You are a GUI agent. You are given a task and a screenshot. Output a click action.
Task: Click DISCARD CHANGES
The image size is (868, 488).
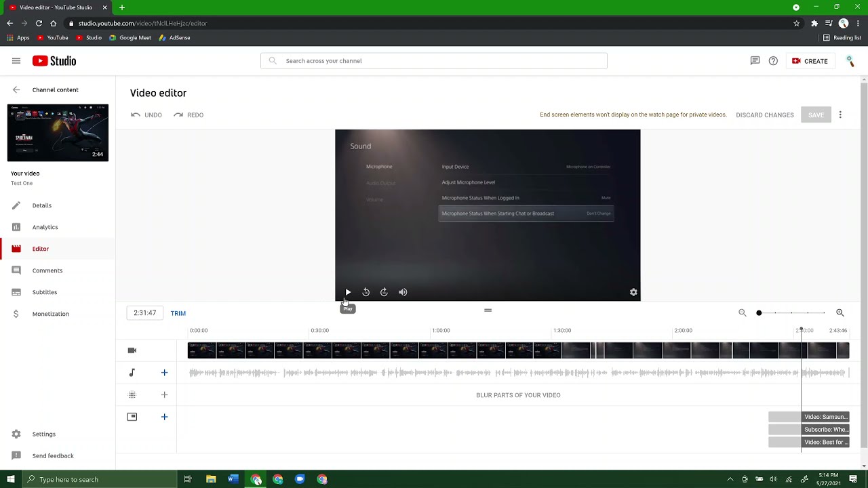(765, 115)
